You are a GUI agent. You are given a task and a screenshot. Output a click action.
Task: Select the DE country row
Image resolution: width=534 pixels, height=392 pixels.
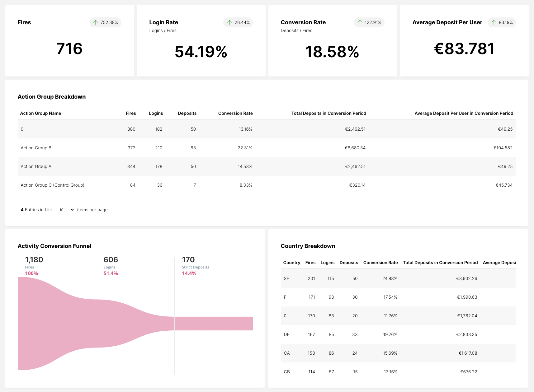point(286,334)
